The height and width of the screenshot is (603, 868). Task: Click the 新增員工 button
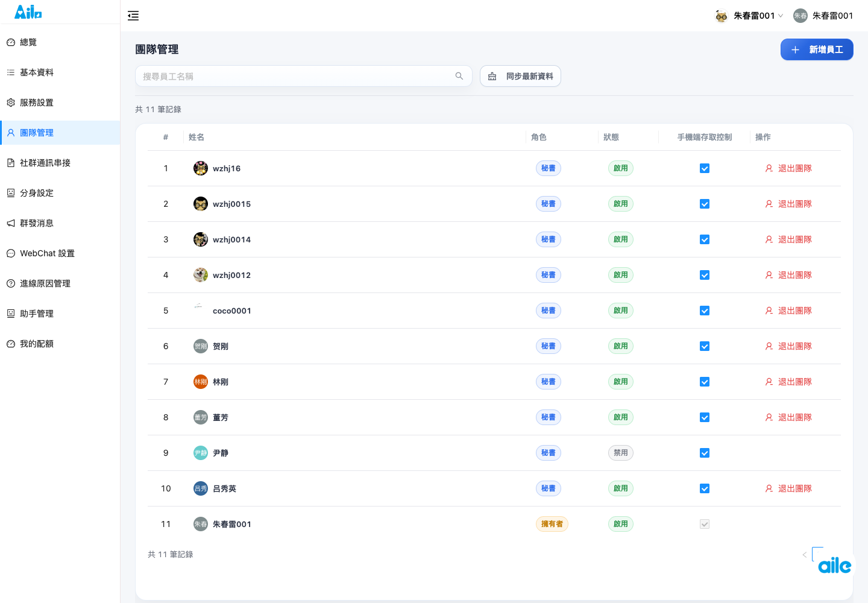(x=817, y=49)
